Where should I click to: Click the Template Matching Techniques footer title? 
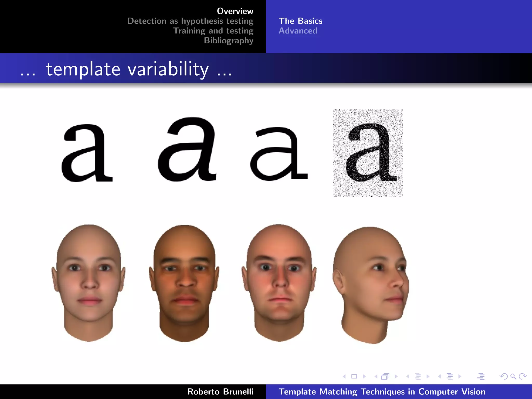click(382, 392)
